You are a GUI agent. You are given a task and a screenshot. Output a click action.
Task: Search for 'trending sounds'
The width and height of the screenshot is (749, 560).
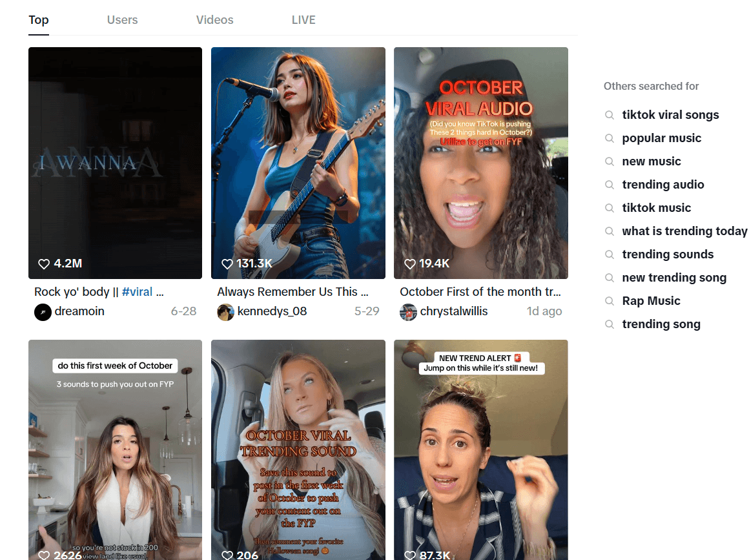(x=668, y=254)
